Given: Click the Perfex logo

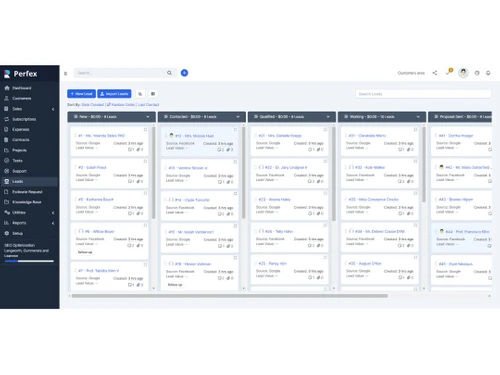Looking at the screenshot, I should (21, 74).
